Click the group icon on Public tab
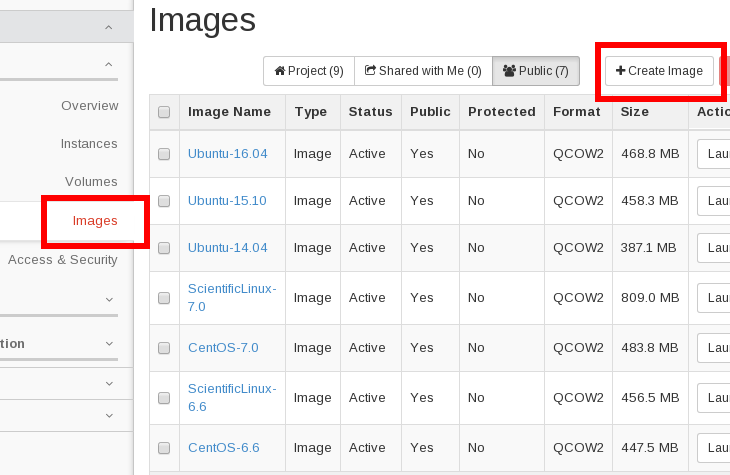This screenshot has width=730, height=475. tap(509, 71)
